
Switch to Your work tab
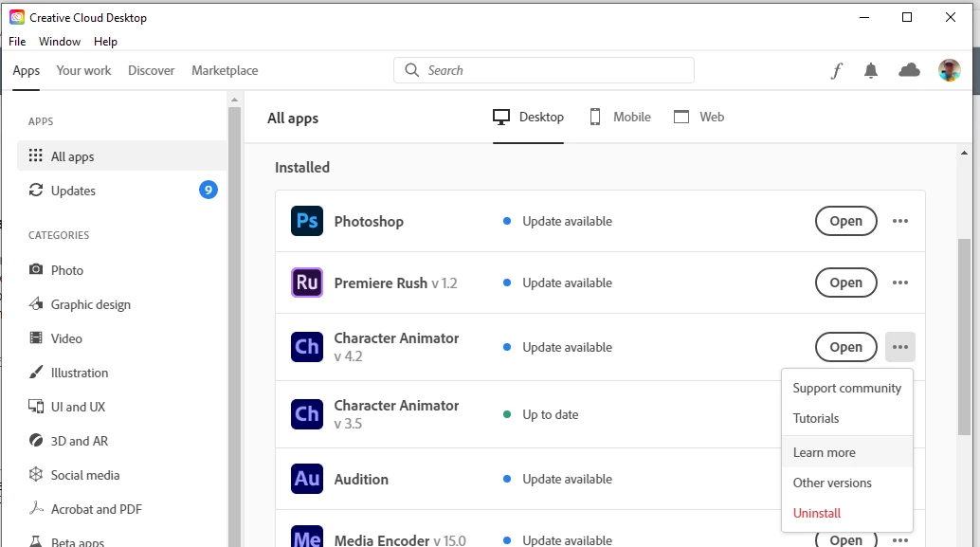tap(83, 71)
